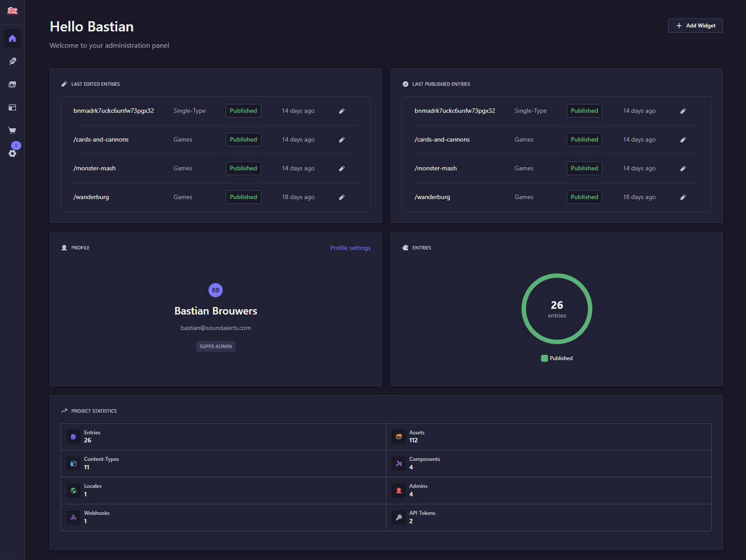Image resolution: width=746 pixels, height=560 pixels.
Task: Click Published badge of /monster-mash in Last Edited
Action: pos(244,169)
